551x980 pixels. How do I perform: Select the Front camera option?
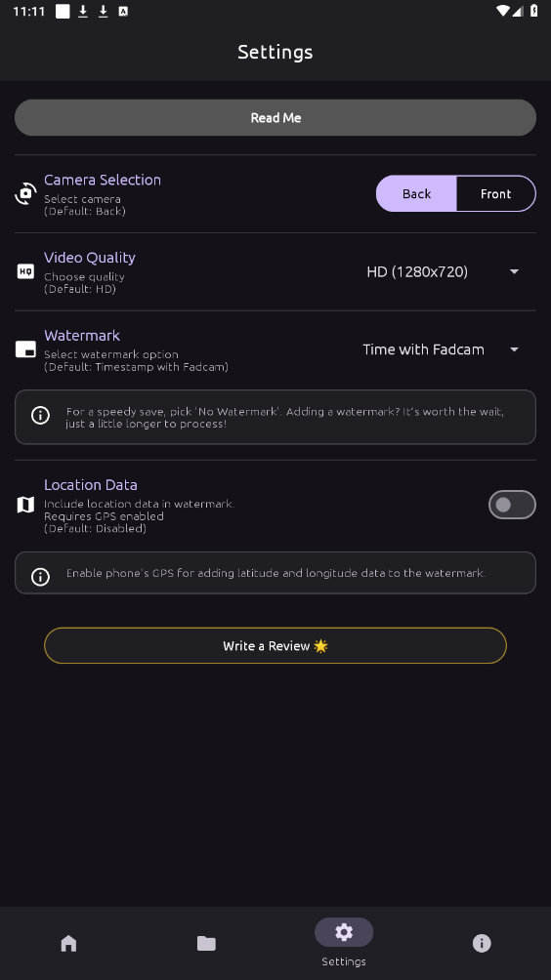496,193
